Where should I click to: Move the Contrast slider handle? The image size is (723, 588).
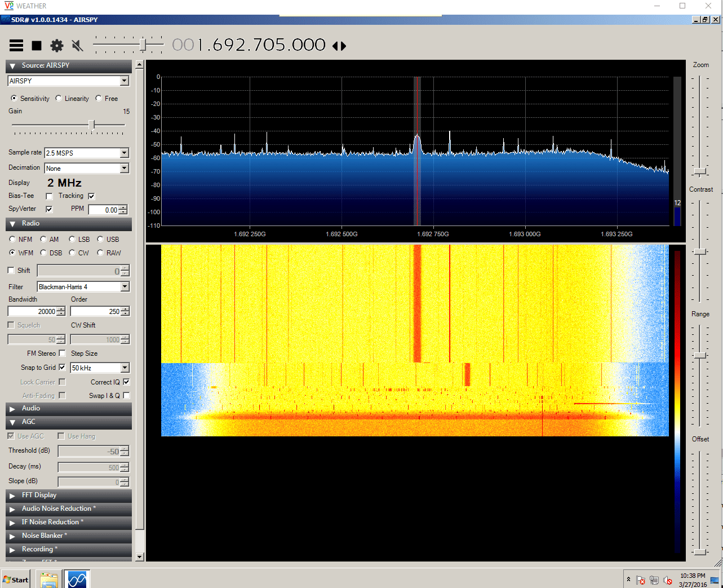[700, 251]
